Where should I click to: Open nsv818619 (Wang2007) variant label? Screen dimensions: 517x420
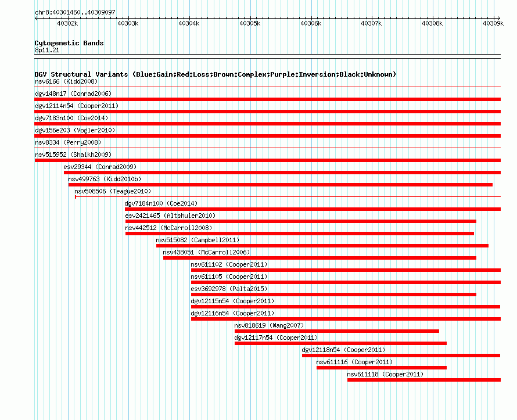pos(269,325)
